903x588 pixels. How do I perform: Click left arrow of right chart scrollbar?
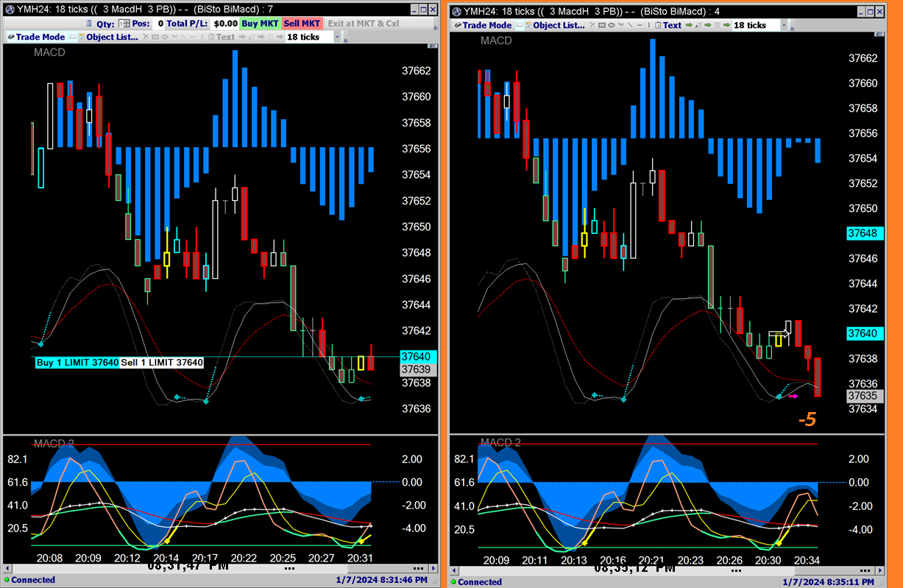tap(455, 570)
